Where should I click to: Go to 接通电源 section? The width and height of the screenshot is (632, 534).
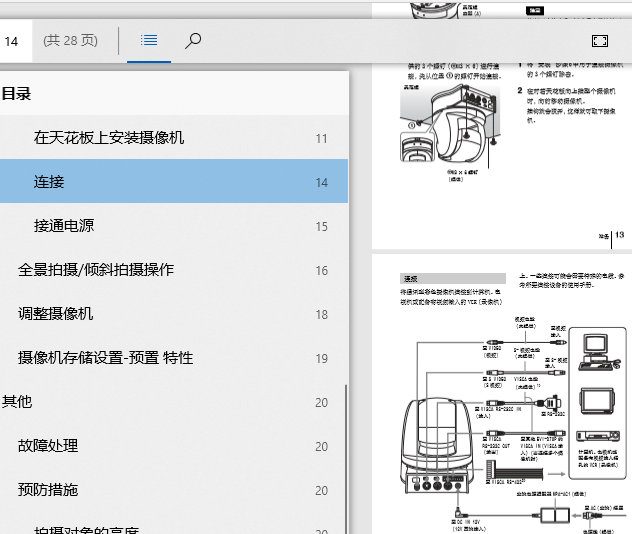(64, 226)
